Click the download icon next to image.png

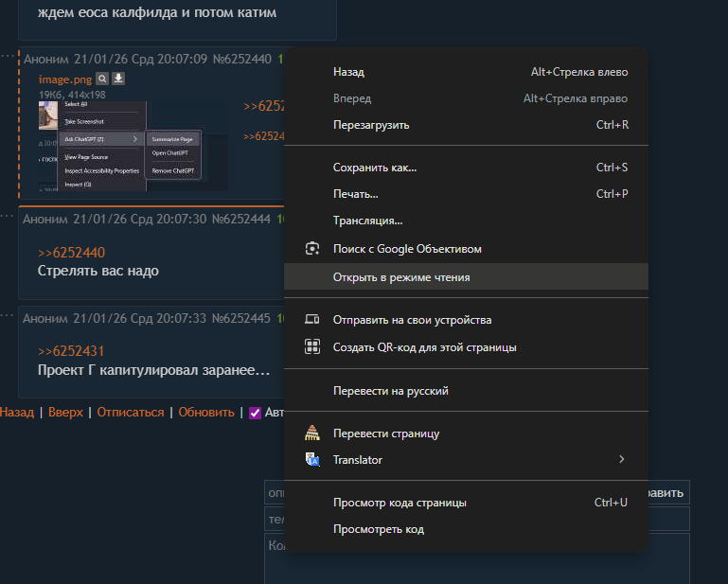coord(118,79)
